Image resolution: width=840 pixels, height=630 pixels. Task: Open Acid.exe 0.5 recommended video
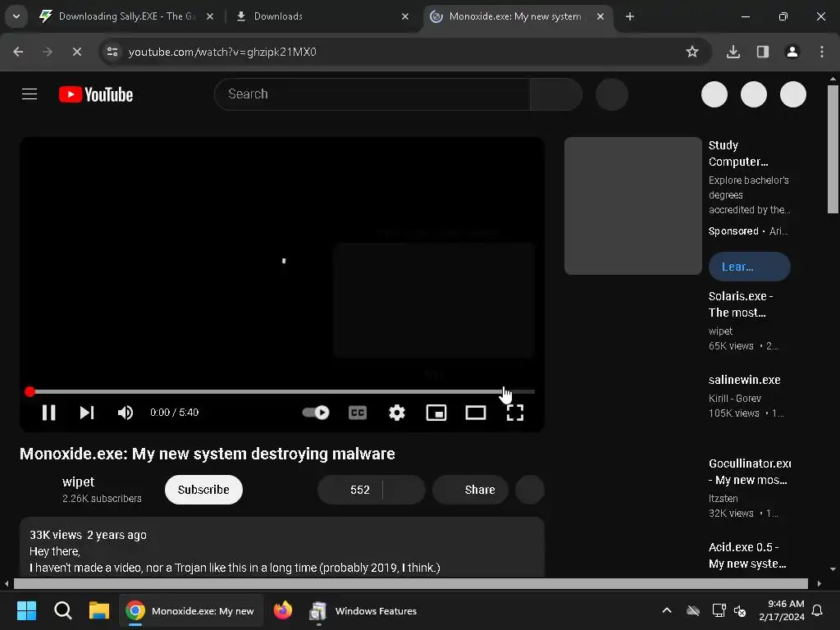tap(746, 555)
